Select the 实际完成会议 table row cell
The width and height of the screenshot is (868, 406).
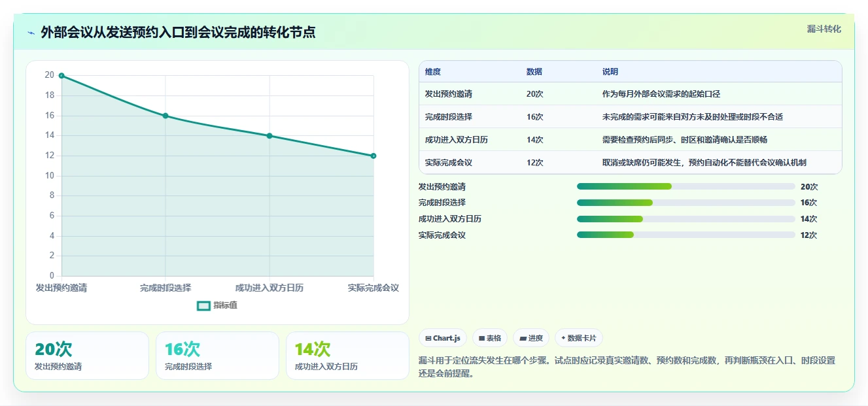[x=449, y=163]
